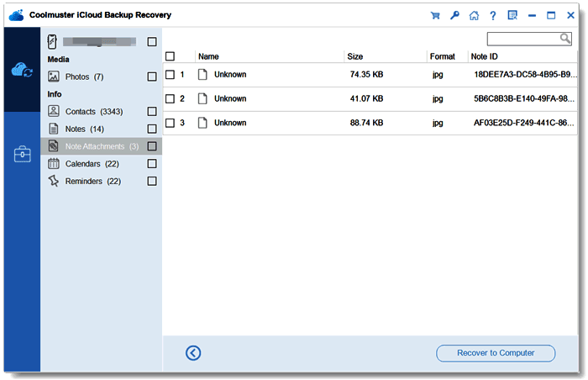Click the circular back arrow button

coord(193,353)
